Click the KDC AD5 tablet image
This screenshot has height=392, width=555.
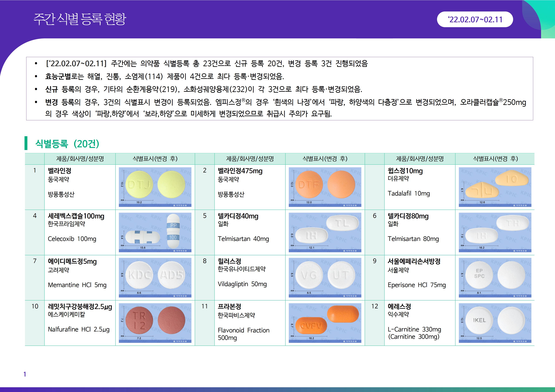[155, 278]
